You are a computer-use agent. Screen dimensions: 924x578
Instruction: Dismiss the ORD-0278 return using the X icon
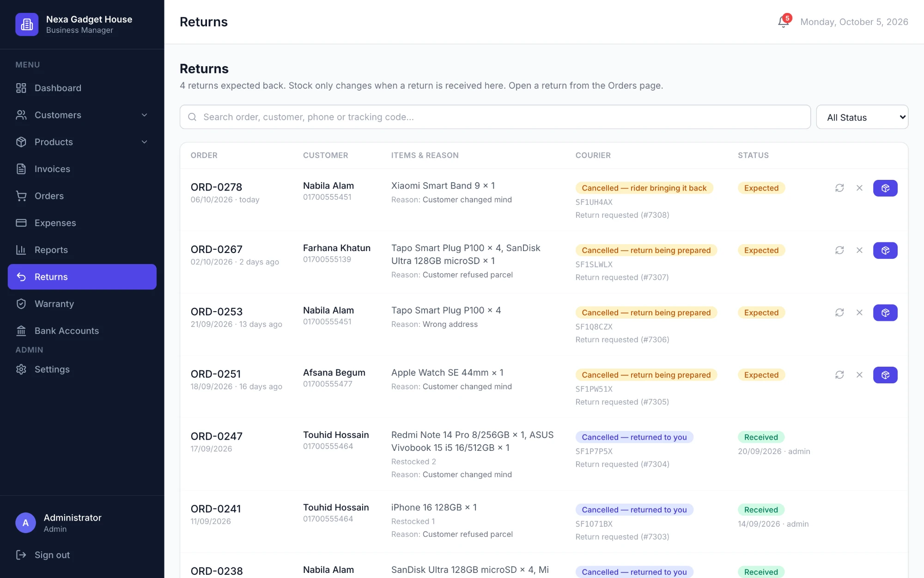coord(859,188)
